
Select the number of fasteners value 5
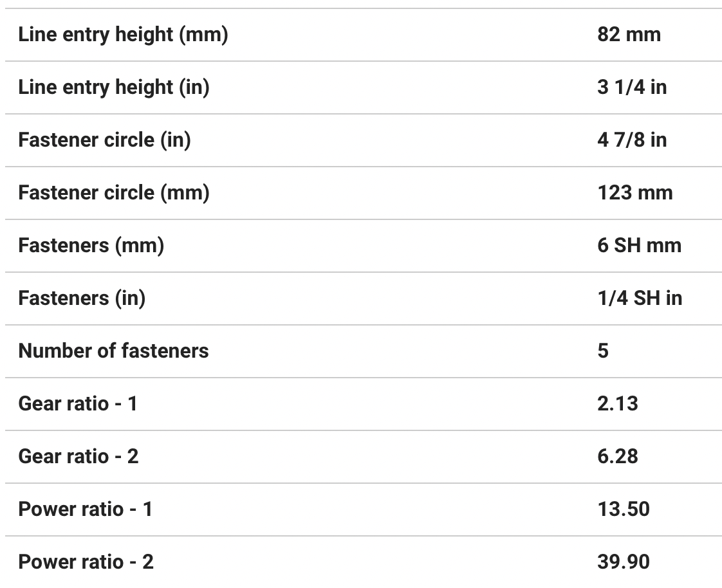(603, 351)
